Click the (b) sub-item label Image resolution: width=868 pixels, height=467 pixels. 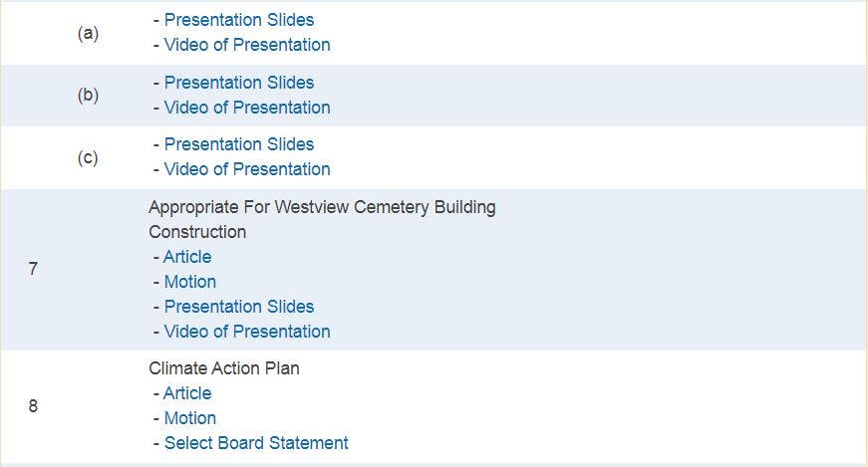tap(88, 96)
